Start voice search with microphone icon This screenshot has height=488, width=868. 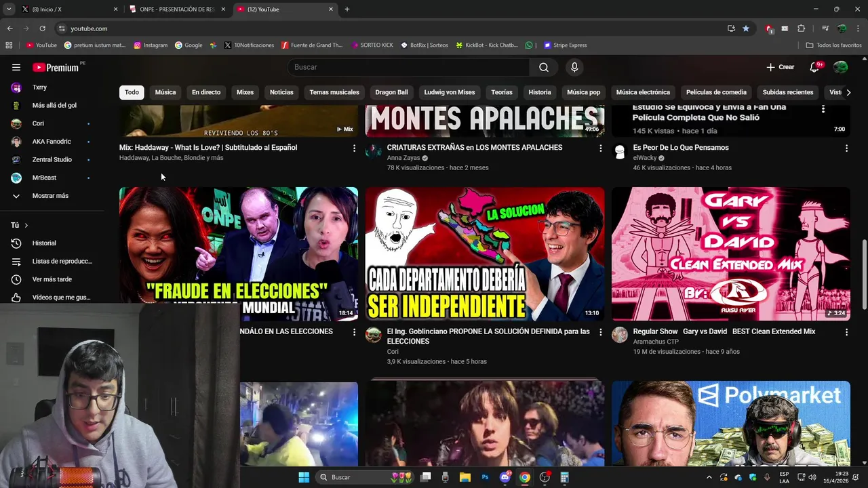pos(574,67)
